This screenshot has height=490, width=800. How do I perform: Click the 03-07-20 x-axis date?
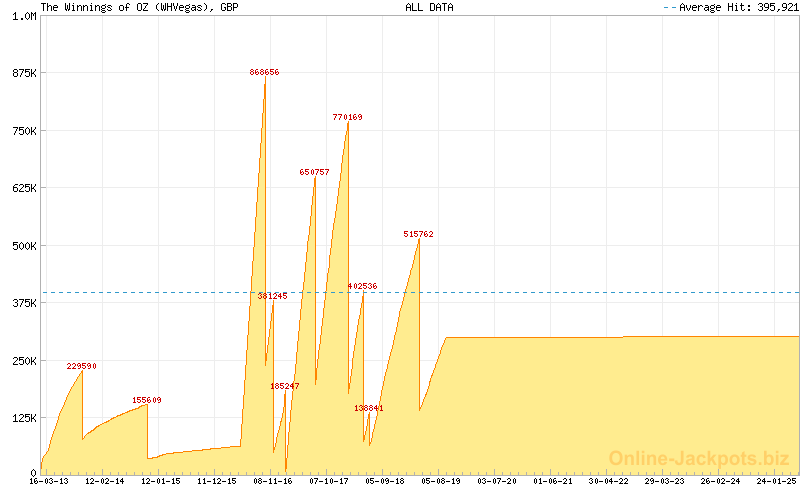(497, 481)
